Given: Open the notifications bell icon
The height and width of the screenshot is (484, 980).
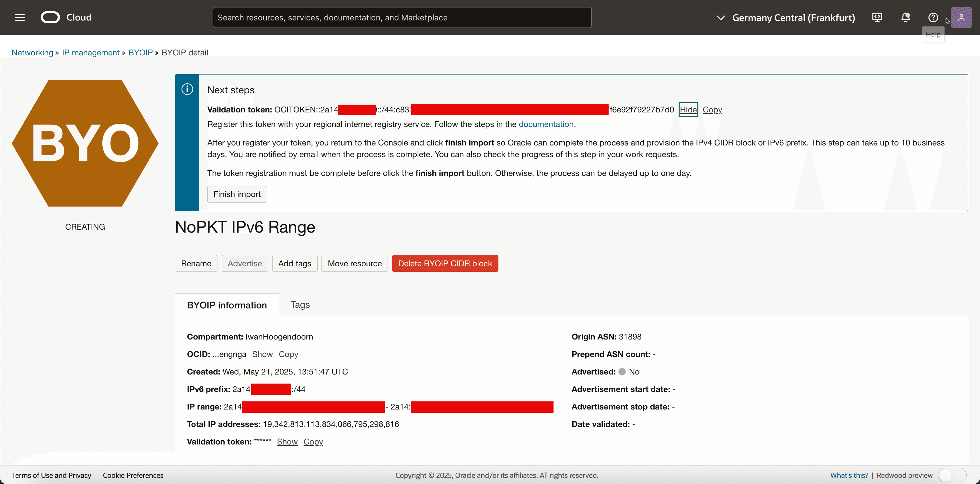Looking at the screenshot, I should 905,17.
